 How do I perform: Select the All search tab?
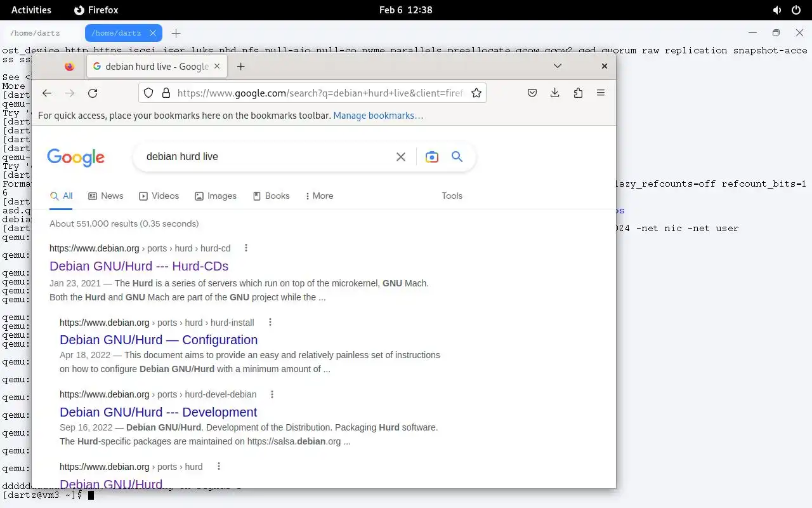61,196
